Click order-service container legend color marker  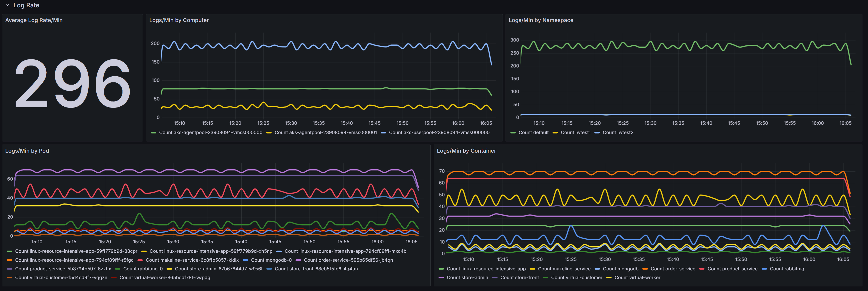pyautogui.click(x=645, y=269)
